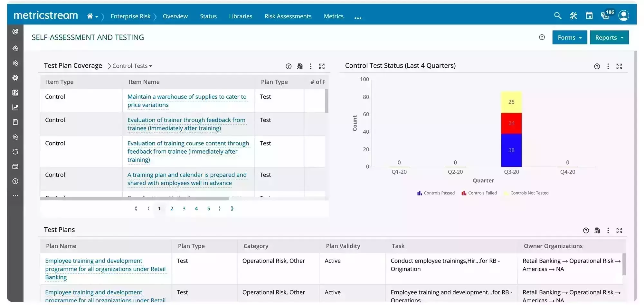This screenshot has height=305, width=644.
Task: Go to page 5 of coverage table
Action: tap(209, 209)
